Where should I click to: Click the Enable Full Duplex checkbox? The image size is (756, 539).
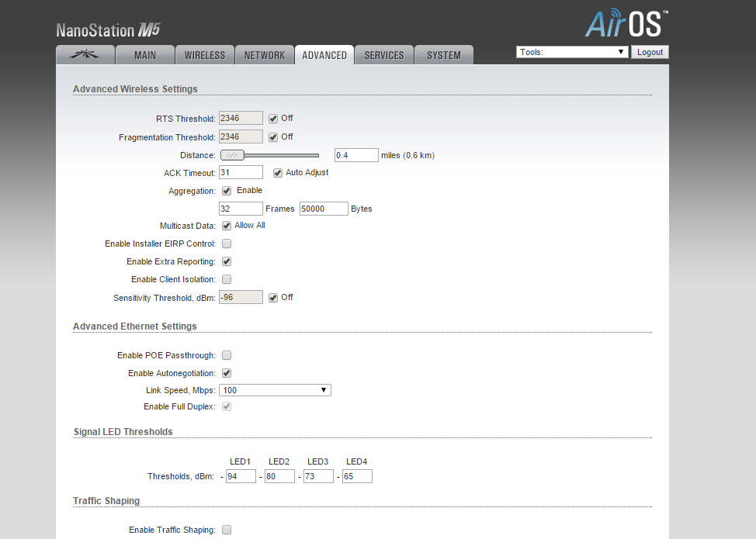[x=227, y=406]
